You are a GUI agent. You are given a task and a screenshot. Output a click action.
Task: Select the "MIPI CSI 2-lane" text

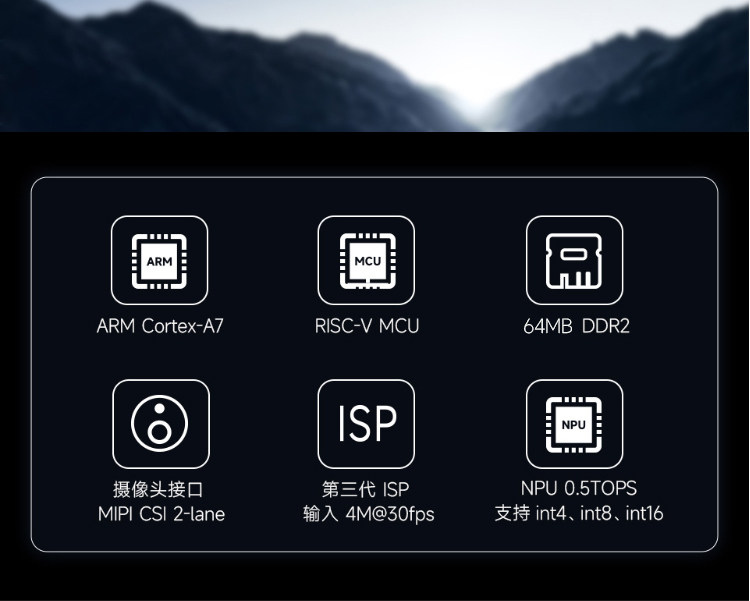point(161,514)
